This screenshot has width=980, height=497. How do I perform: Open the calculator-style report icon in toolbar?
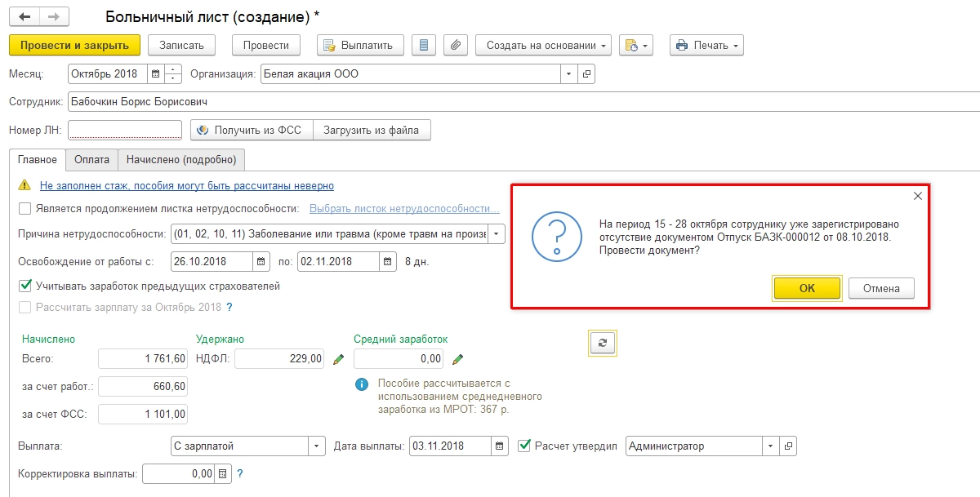[x=423, y=45]
